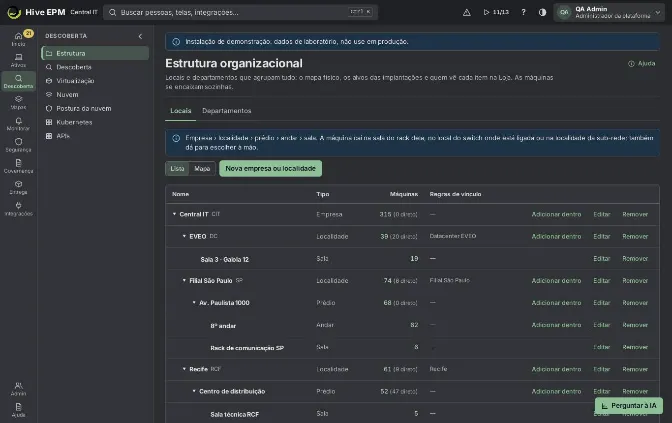Click Editar for Sala 3 - Gaiola 12
672x423 pixels.
click(x=602, y=258)
